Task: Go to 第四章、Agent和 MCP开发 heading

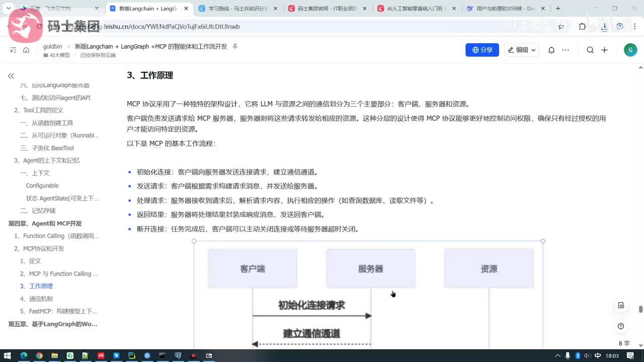Action: (x=45, y=223)
